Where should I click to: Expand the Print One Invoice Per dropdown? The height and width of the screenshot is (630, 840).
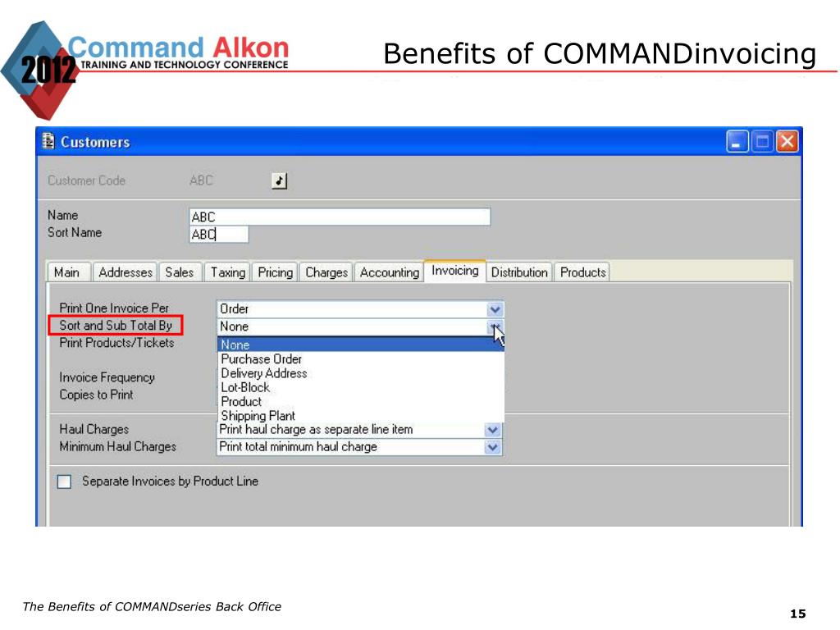point(495,309)
